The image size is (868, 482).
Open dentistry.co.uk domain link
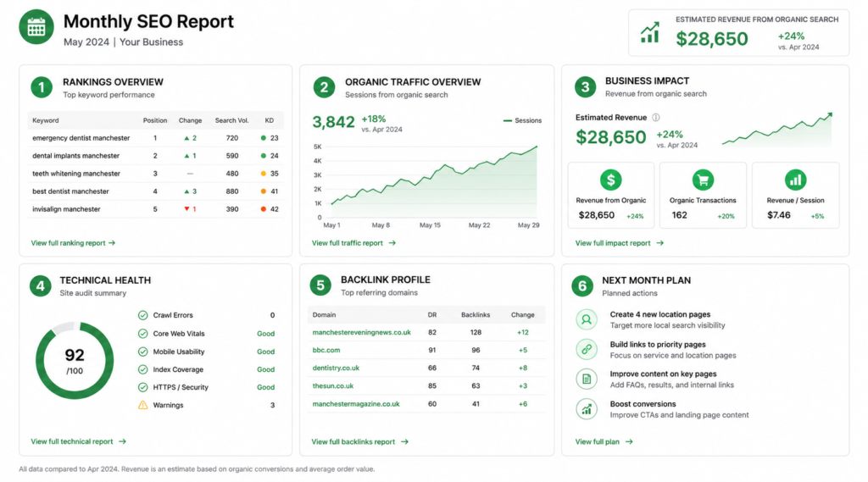[336, 368]
